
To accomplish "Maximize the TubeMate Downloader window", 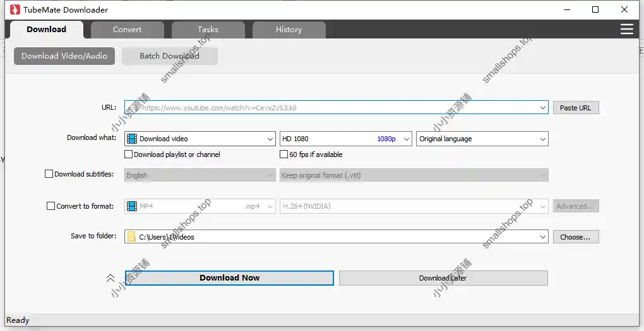I will coord(595,9).
